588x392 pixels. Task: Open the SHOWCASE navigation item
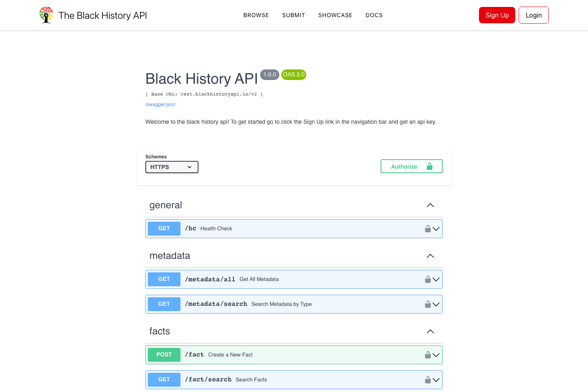335,15
